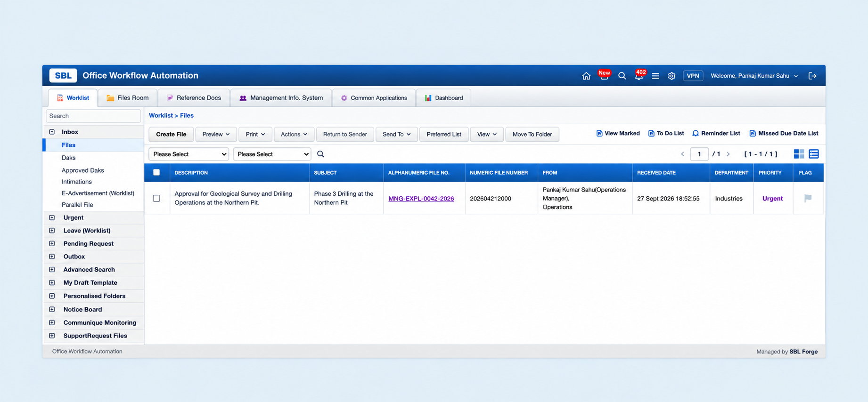Click the sidebar Search field
Image resolution: width=868 pixels, height=402 pixels.
[93, 116]
